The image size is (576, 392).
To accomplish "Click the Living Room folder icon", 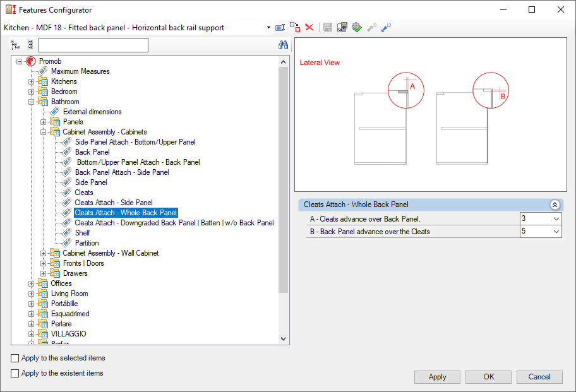I will click(43, 294).
